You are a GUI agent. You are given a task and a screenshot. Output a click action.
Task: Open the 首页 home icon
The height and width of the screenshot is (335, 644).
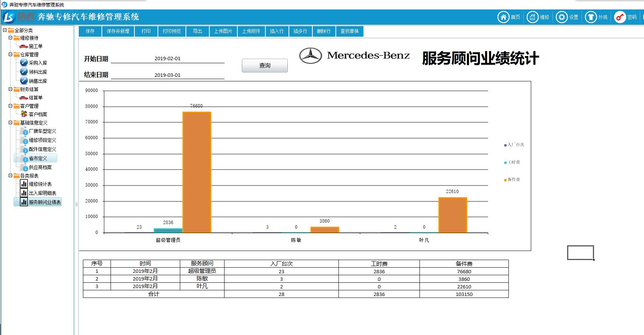tap(503, 17)
